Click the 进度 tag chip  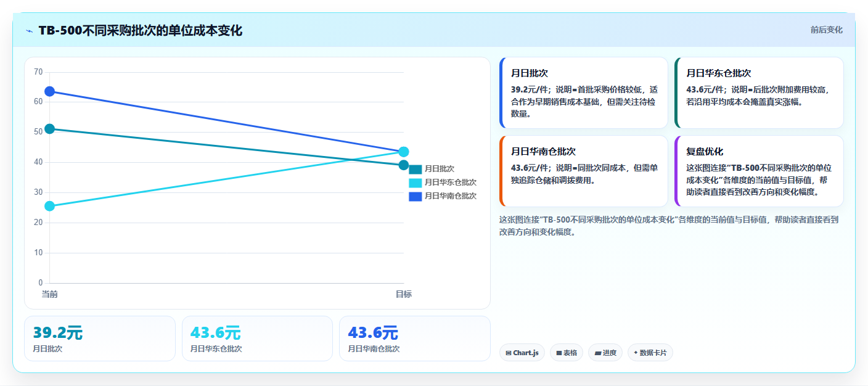click(x=605, y=353)
